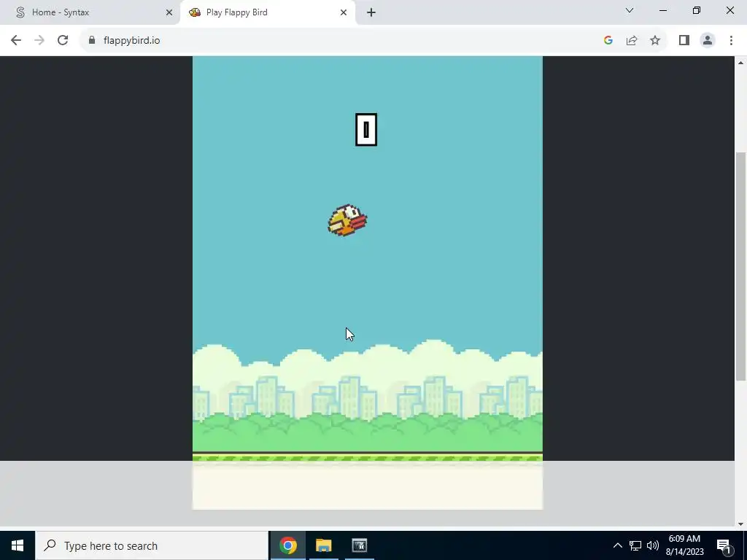Minimize the Chrome window

pos(662,10)
